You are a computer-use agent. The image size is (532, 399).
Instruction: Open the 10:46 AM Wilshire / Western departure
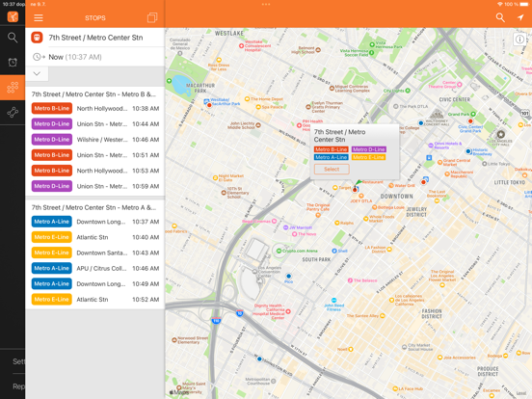pos(95,140)
